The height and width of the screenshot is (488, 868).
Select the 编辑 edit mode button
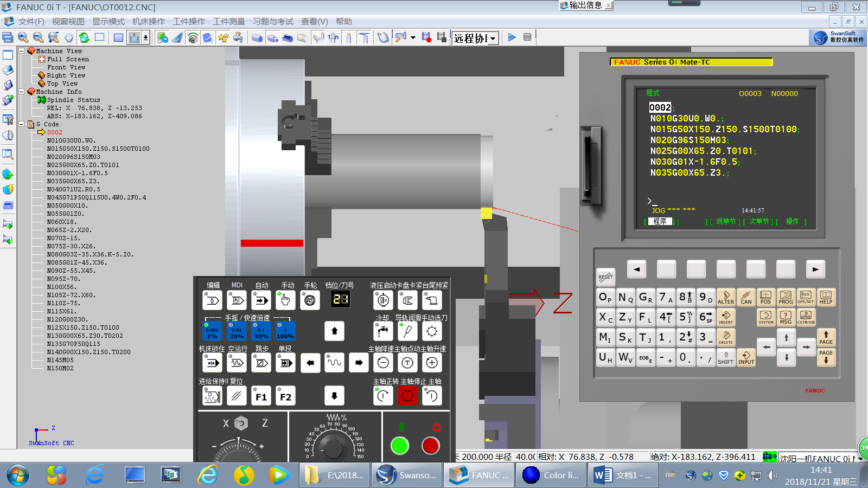212,300
